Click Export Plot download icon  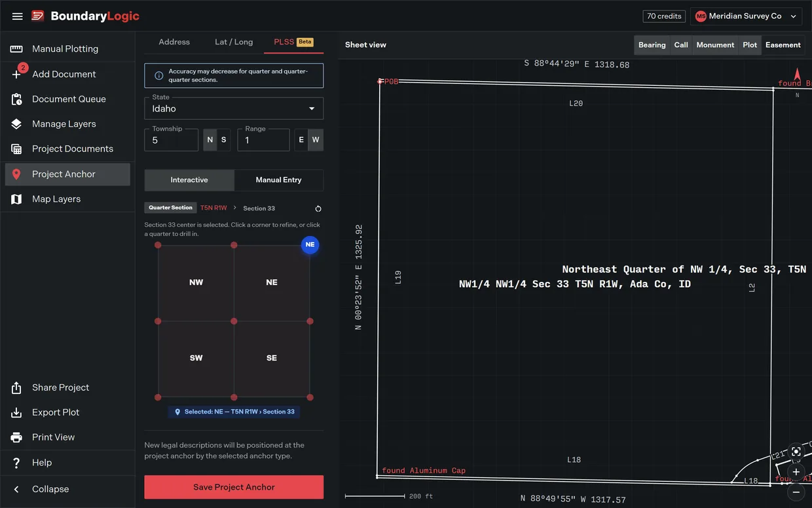(x=16, y=412)
